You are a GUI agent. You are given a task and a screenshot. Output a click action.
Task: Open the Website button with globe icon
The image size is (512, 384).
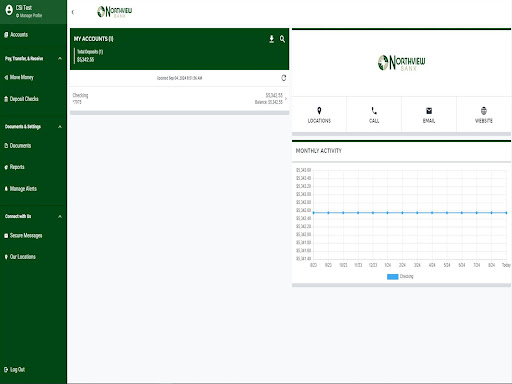click(484, 115)
